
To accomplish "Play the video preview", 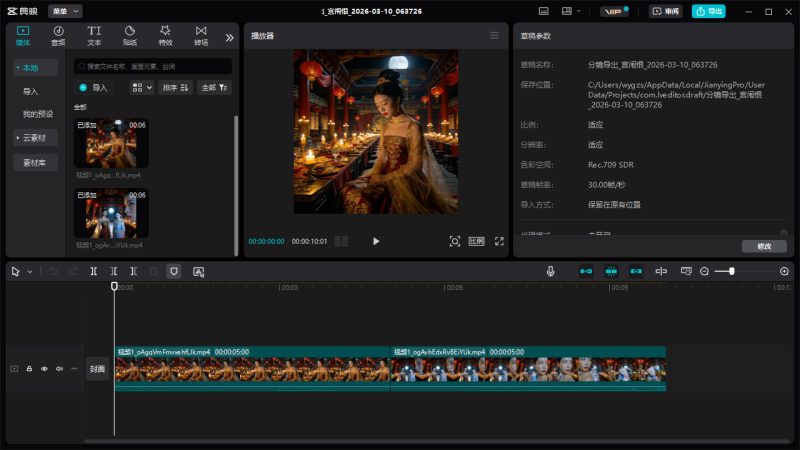I will [x=376, y=241].
